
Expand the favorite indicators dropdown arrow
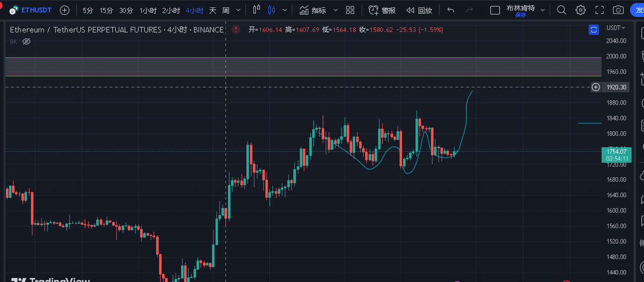pyautogui.click(x=335, y=10)
